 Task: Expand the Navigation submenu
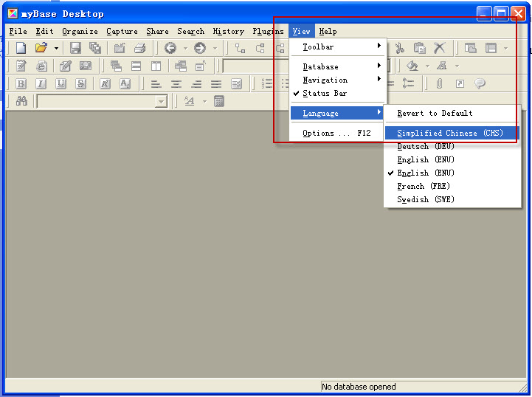coord(339,80)
